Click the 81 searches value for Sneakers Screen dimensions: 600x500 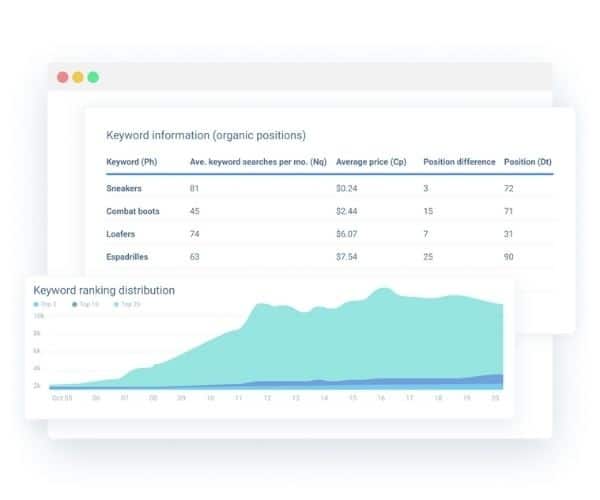pyautogui.click(x=194, y=188)
